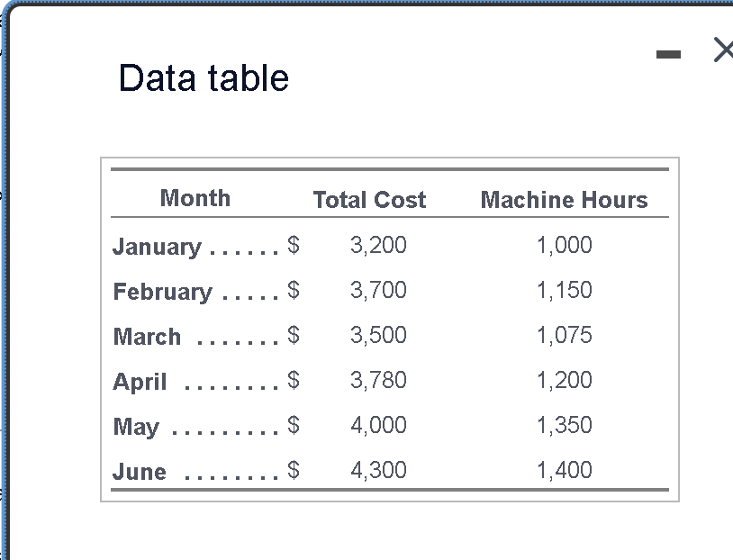This screenshot has height=560, width=733.
Task: Click April total cost 3,780
Action: pos(378,380)
